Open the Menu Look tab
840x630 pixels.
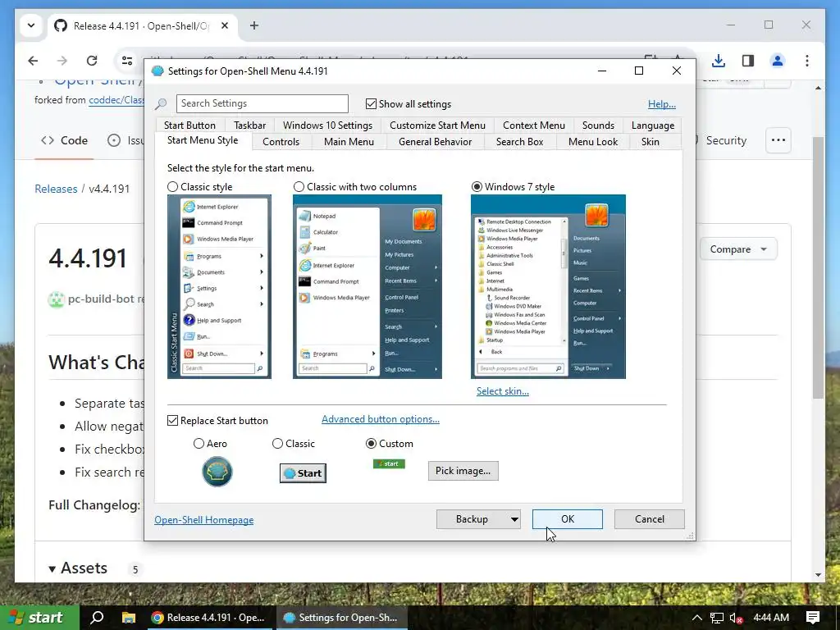[593, 142]
